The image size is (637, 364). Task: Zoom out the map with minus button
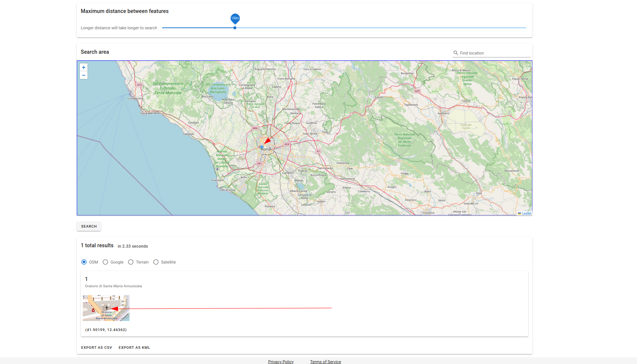[x=83, y=75]
